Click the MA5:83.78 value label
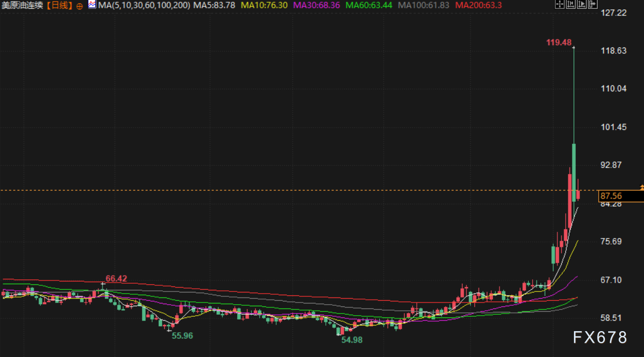Viewport: 644px width, 357px height. (214, 6)
